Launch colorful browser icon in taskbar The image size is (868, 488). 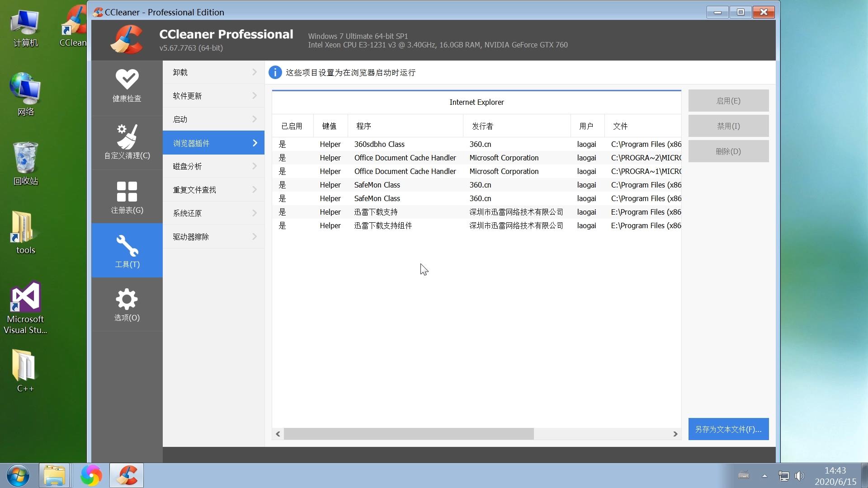91,475
